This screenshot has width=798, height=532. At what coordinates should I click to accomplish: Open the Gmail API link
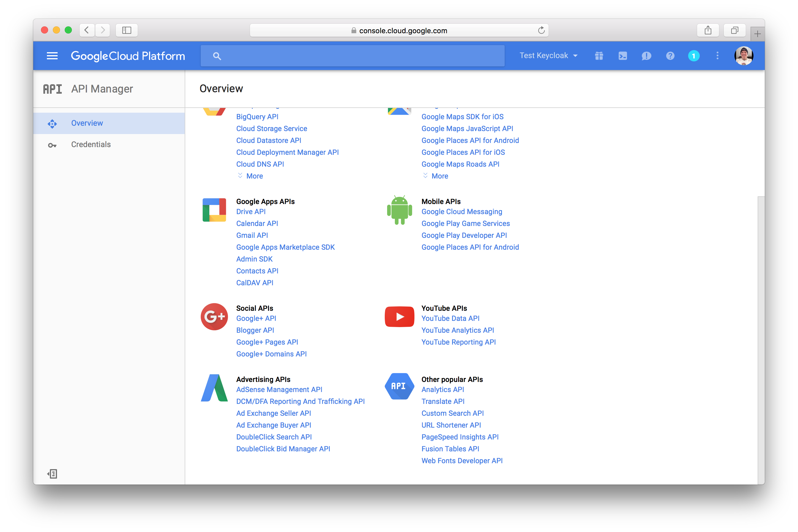click(x=252, y=235)
